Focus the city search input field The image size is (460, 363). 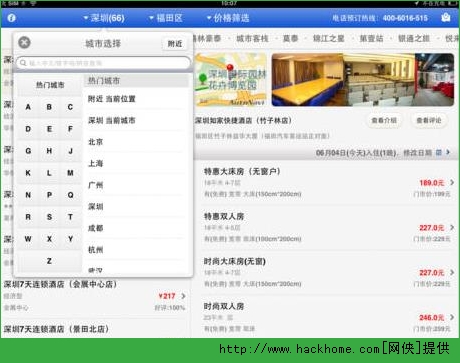coord(104,63)
